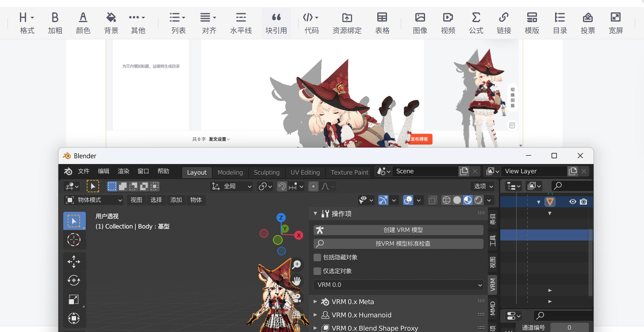Expand the VRM 0.x Meta panel
Image resolution: width=644 pixels, height=332 pixels.
(x=315, y=302)
